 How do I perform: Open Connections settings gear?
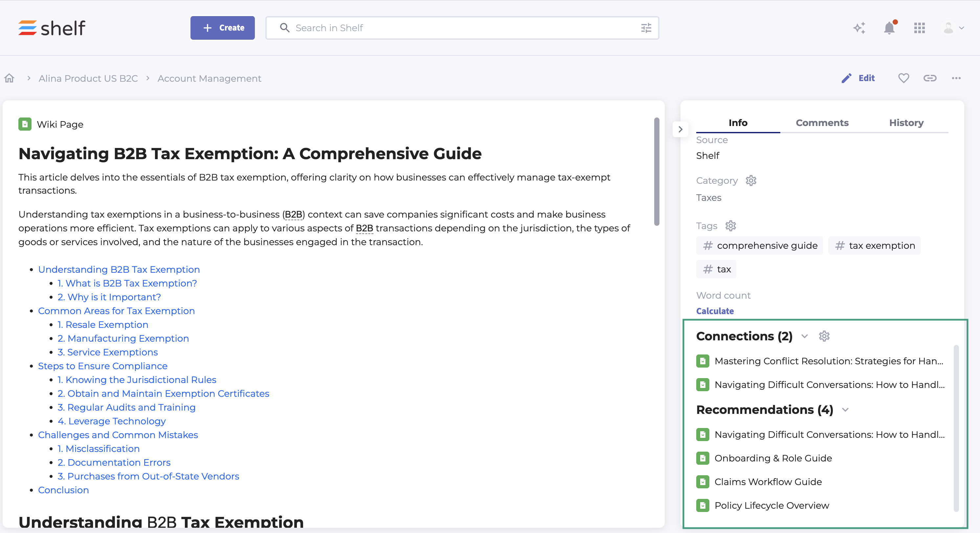coord(824,336)
